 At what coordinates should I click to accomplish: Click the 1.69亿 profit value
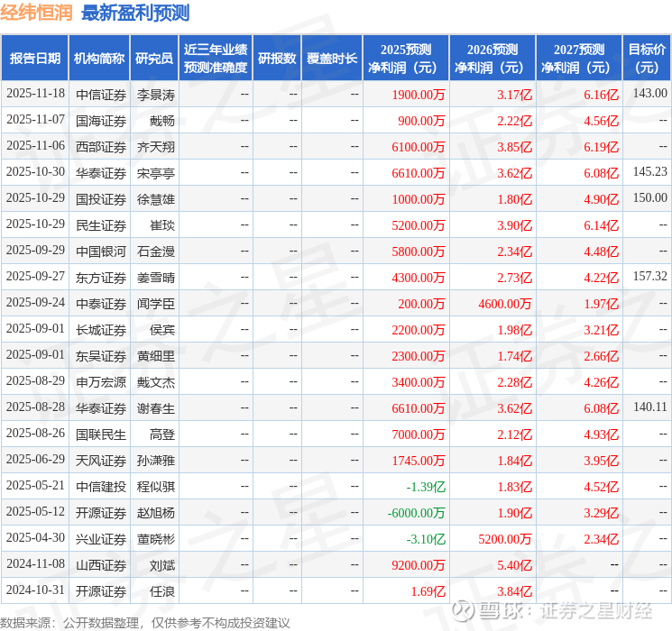(x=428, y=591)
